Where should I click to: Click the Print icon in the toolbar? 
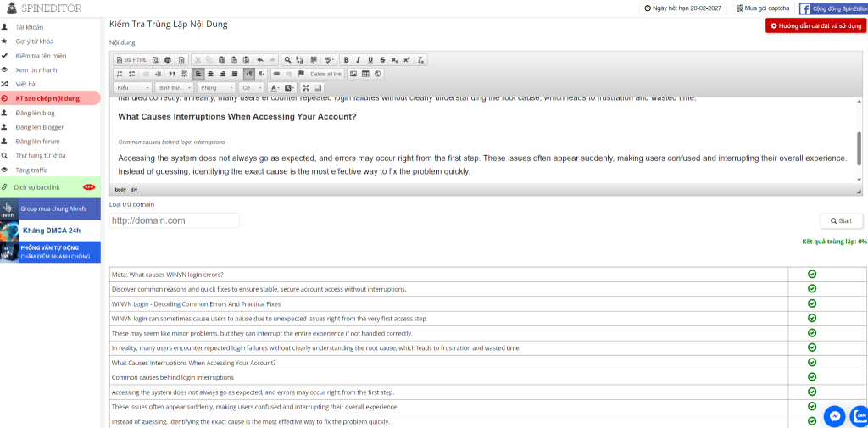168,60
